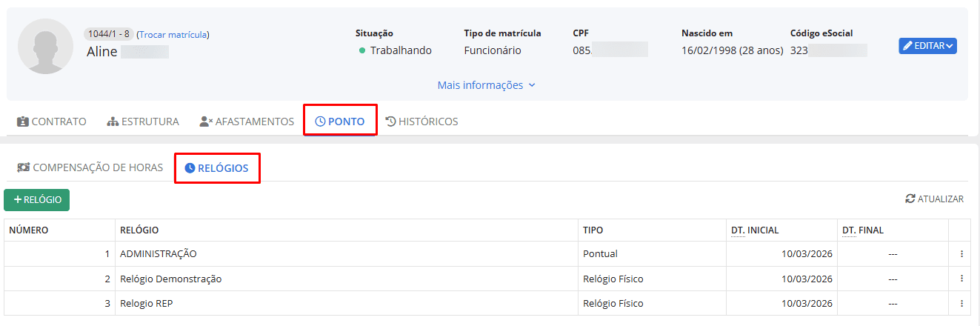Image resolution: width=980 pixels, height=326 pixels.
Task: Switch to the ESTRUTURA tab
Action: point(143,122)
